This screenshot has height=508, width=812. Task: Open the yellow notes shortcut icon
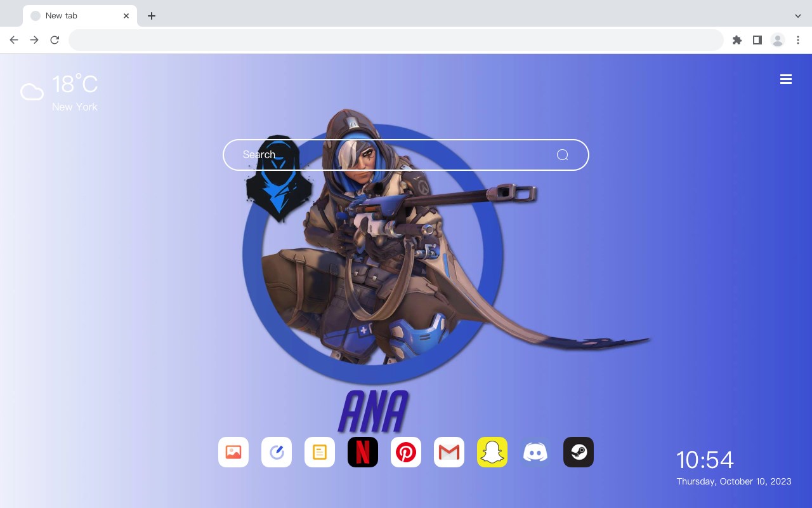320,452
